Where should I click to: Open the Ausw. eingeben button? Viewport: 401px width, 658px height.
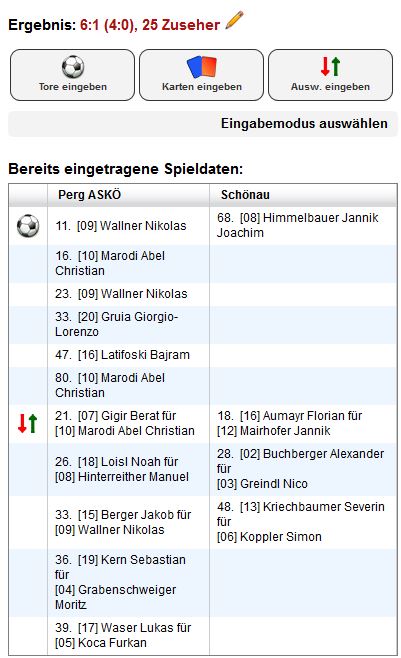click(x=331, y=75)
